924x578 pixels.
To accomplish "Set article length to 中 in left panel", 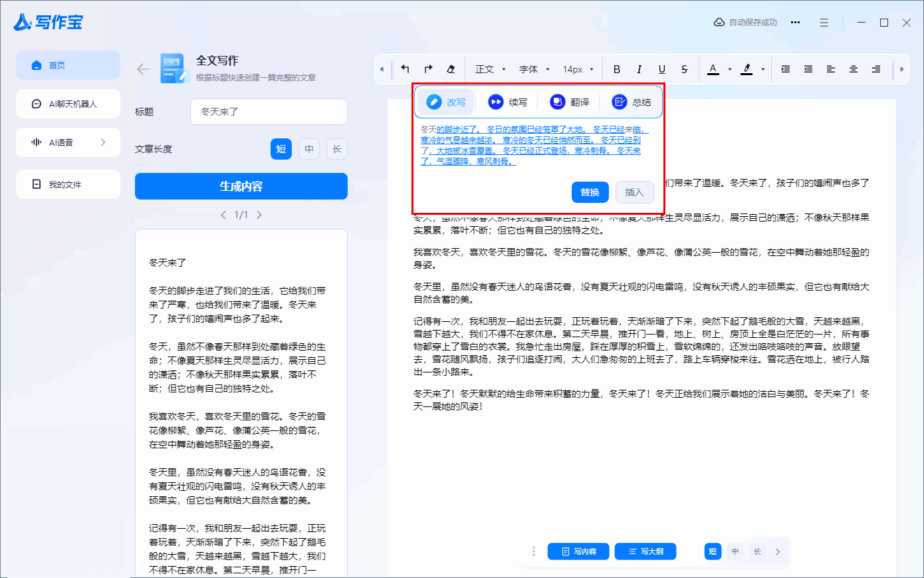I will (309, 149).
